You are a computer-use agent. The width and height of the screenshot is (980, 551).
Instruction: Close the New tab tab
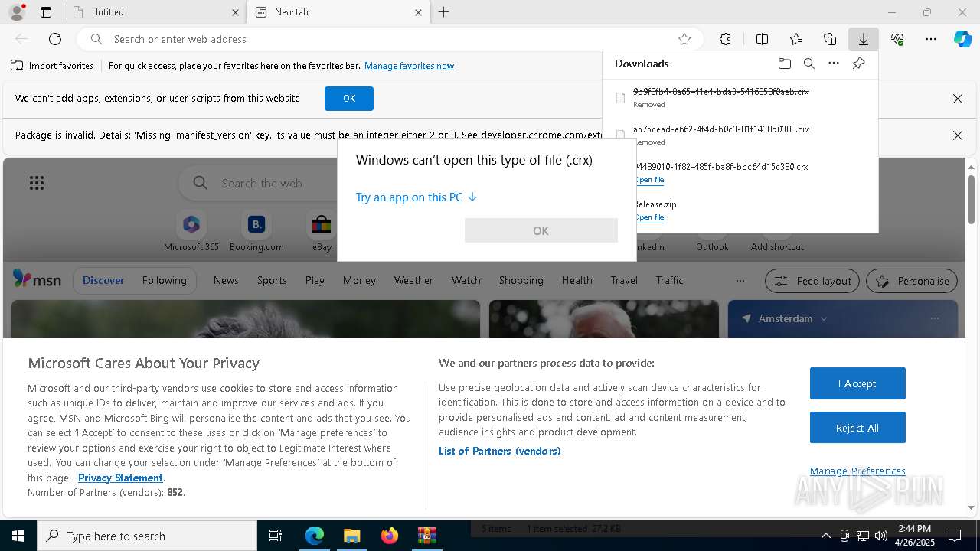click(418, 12)
